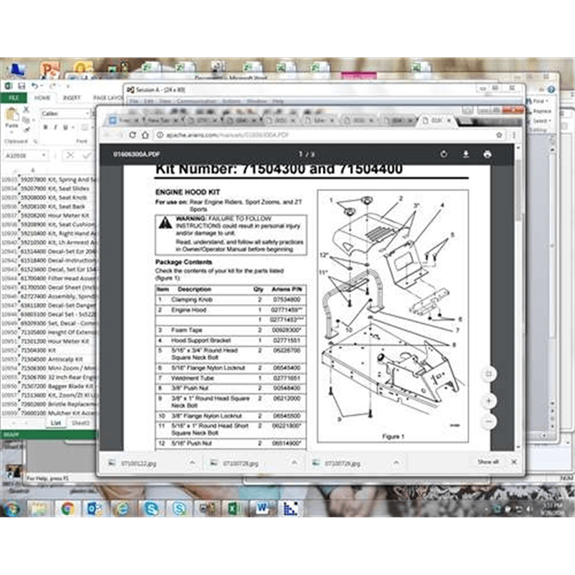Click the Cut scissors icon in Excel
This screenshot has width=575, height=575.
(x=26, y=110)
